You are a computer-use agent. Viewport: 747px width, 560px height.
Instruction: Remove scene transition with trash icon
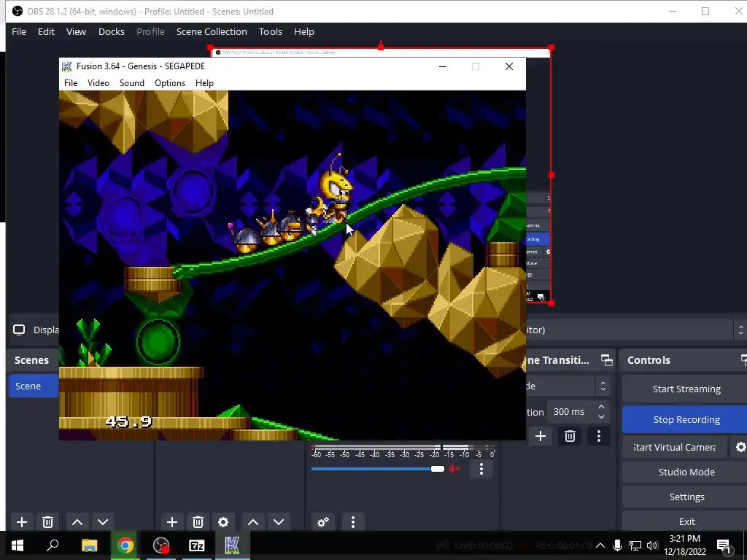tap(570, 436)
